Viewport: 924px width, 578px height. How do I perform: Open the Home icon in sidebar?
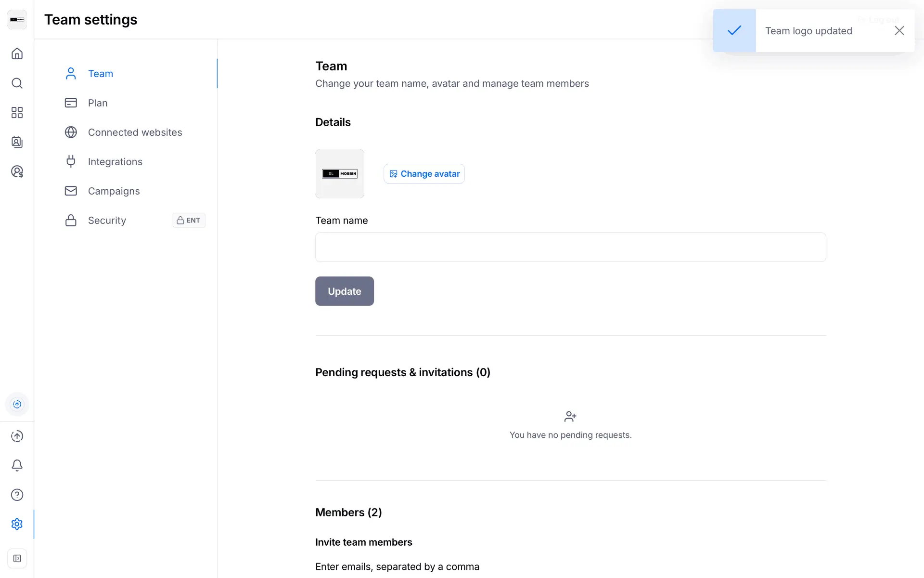[x=17, y=53]
